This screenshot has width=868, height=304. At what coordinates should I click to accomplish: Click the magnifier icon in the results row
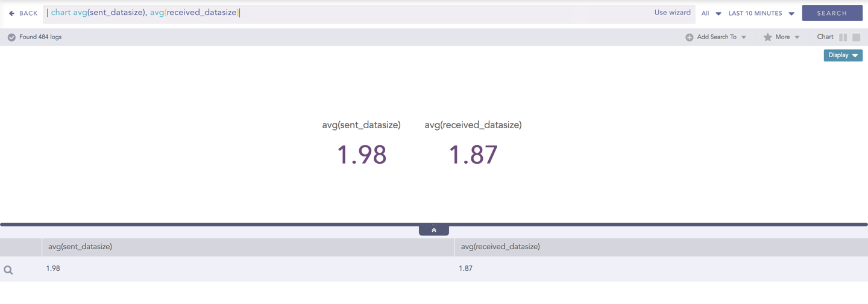pyautogui.click(x=8, y=270)
